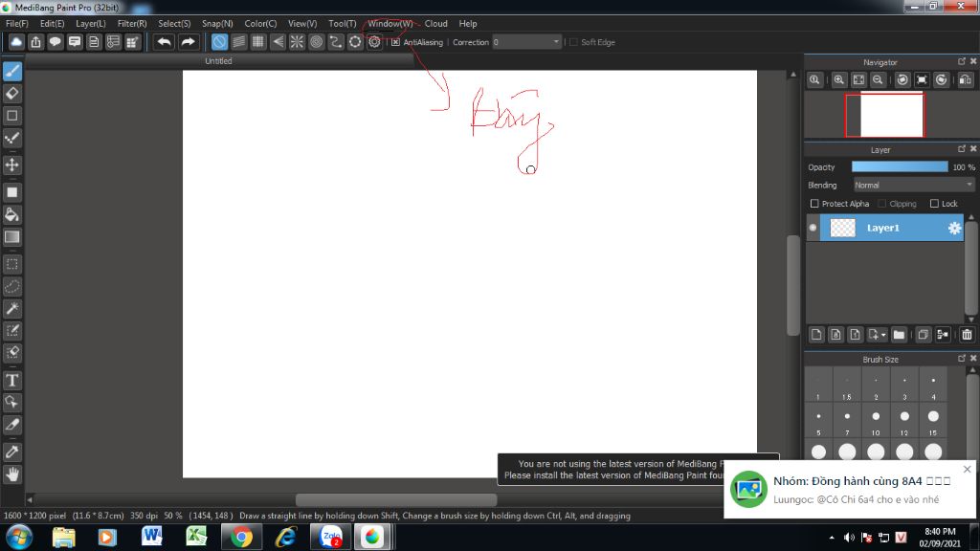Select the Gradient tool
Image resolution: width=980 pixels, height=551 pixels.
coord(11,237)
